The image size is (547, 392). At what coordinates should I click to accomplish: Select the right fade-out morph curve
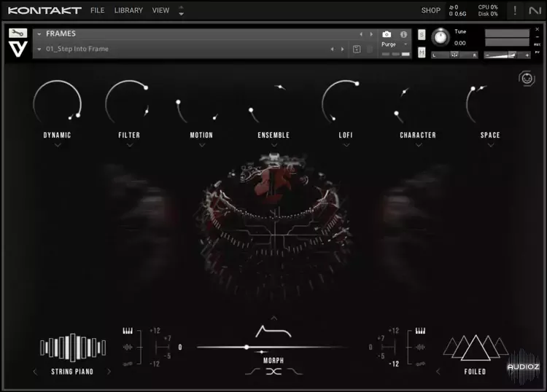point(295,372)
